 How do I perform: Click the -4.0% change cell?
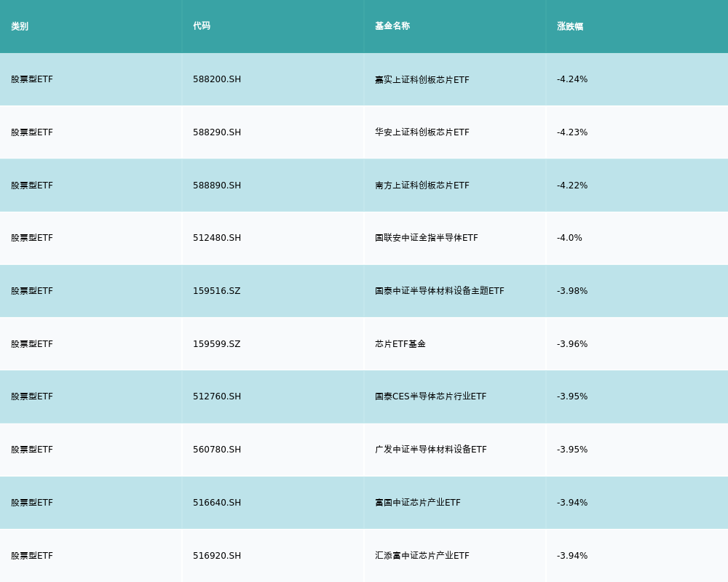tap(569, 238)
